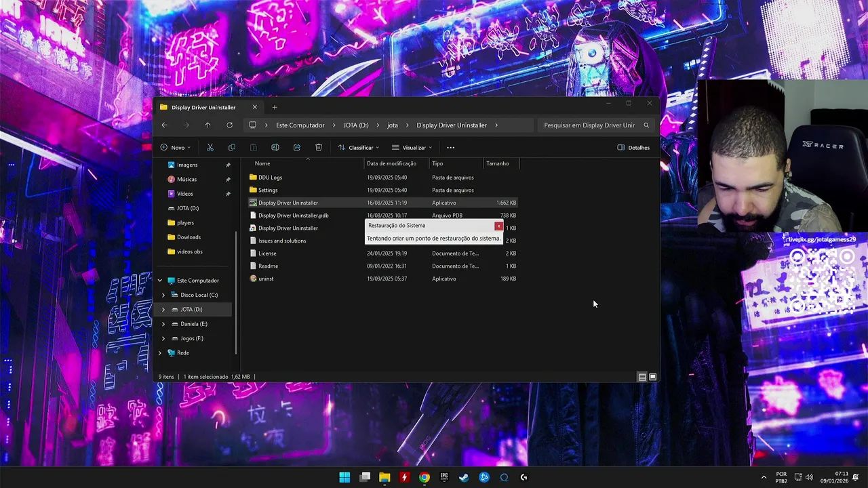Open the Novo dropdown

[176, 148]
